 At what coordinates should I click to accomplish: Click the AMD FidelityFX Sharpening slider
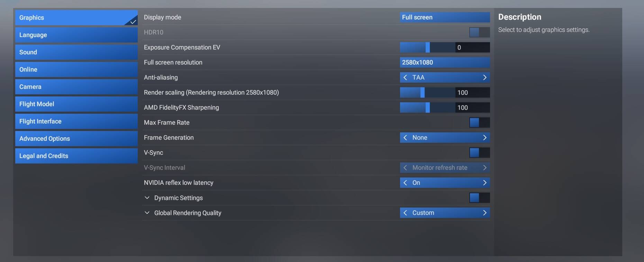(x=427, y=107)
